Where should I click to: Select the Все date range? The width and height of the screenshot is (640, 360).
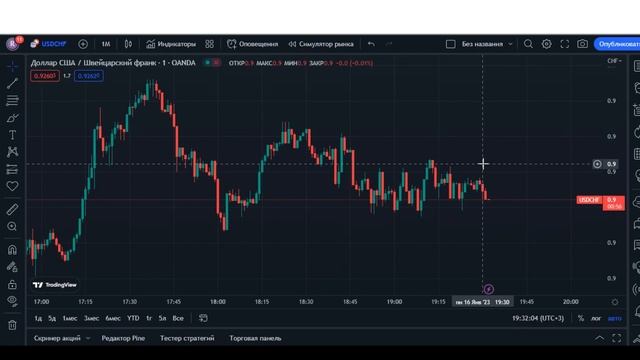pos(178,318)
